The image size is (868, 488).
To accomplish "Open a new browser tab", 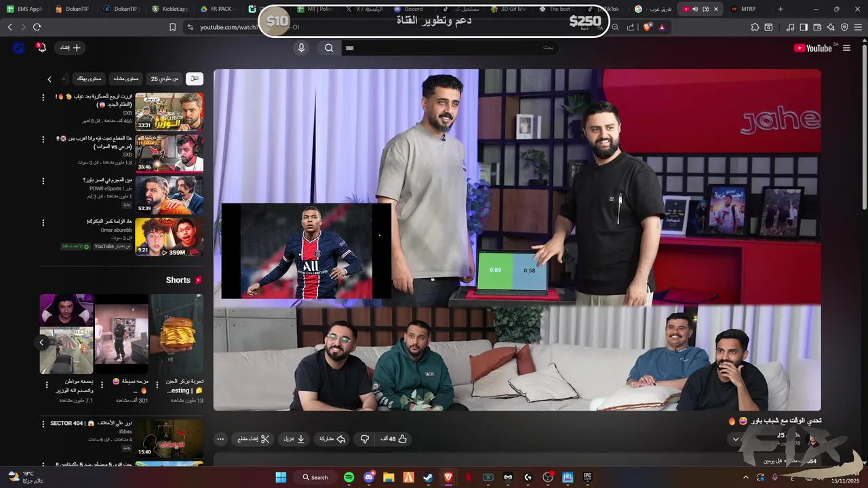I will 781,9.
